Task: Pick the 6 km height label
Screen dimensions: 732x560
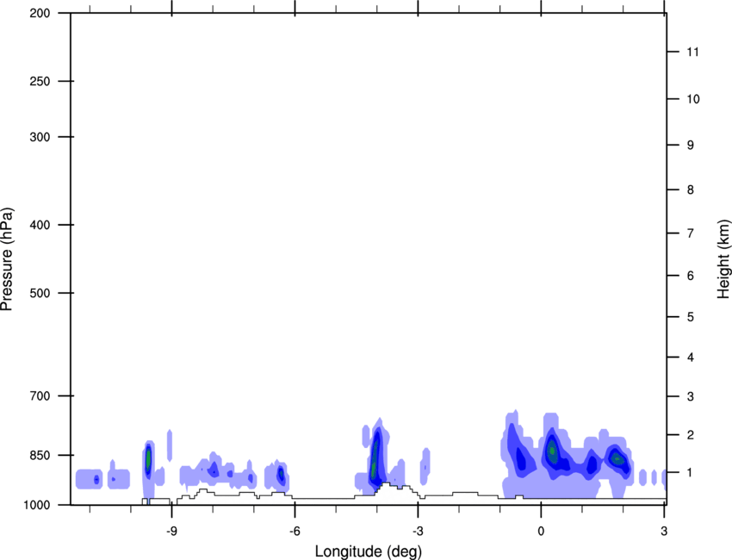Action: 691,276
